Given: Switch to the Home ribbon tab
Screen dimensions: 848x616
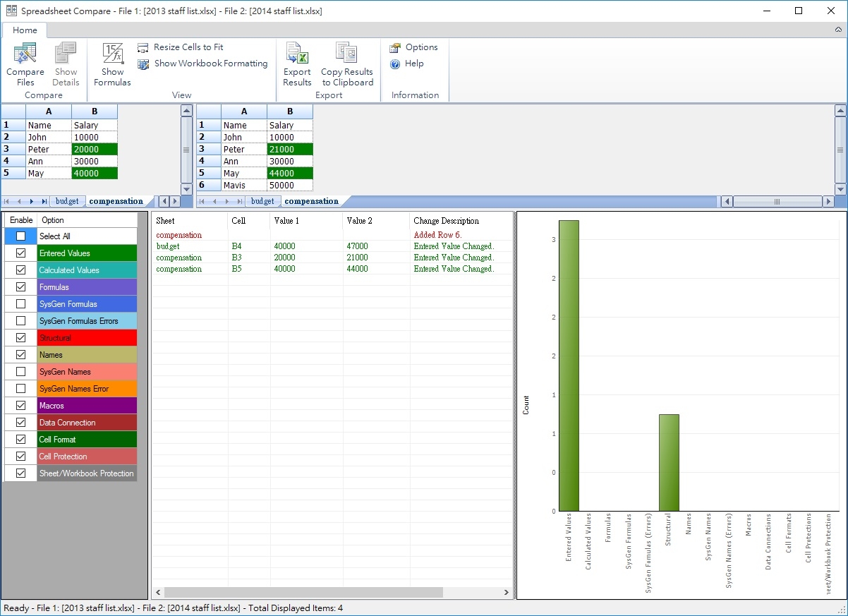Looking at the screenshot, I should 25,30.
